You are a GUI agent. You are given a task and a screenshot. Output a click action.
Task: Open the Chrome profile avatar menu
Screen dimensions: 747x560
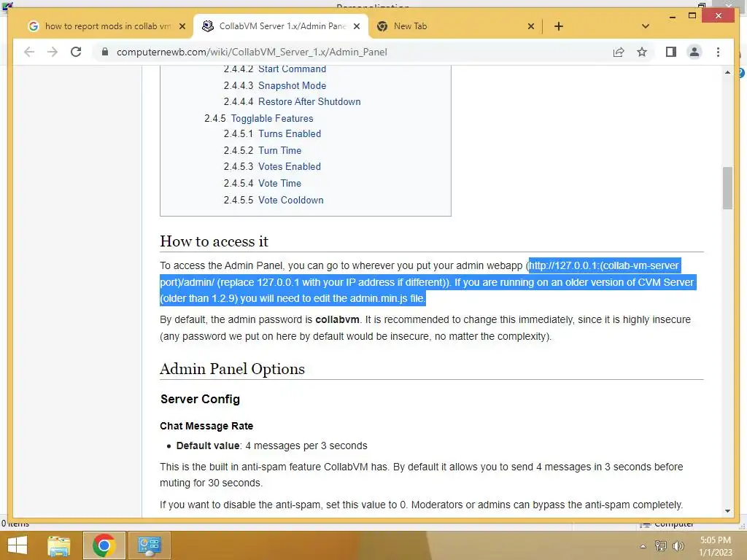pyautogui.click(x=694, y=52)
